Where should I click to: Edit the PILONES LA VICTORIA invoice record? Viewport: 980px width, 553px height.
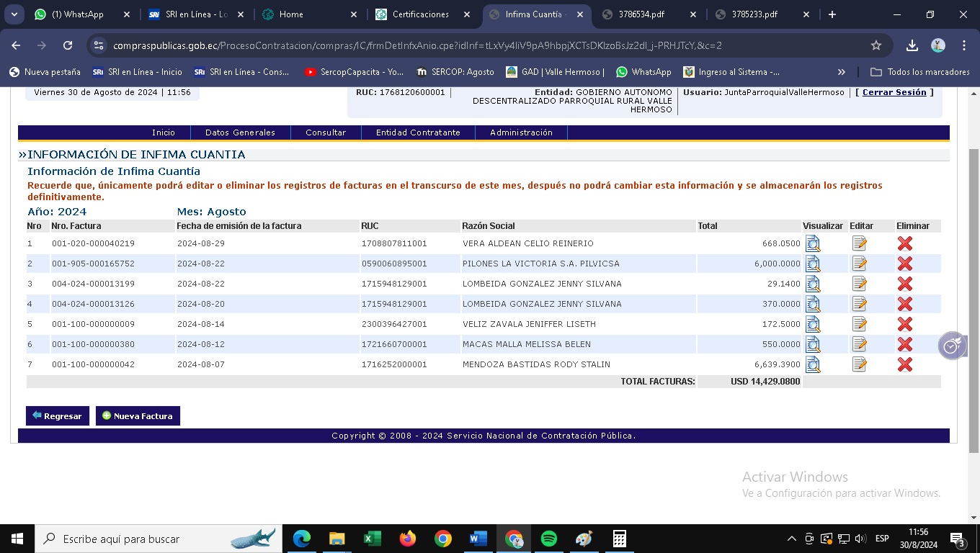click(859, 264)
